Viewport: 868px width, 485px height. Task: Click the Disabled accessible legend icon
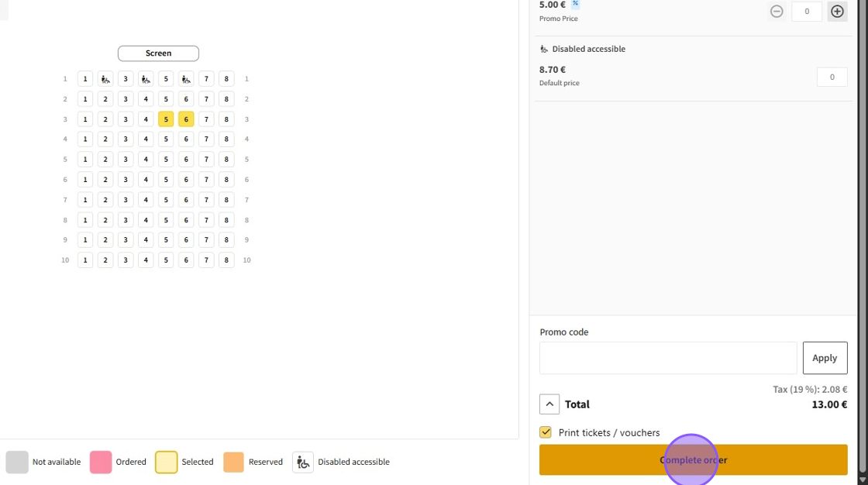tap(302, 463)
